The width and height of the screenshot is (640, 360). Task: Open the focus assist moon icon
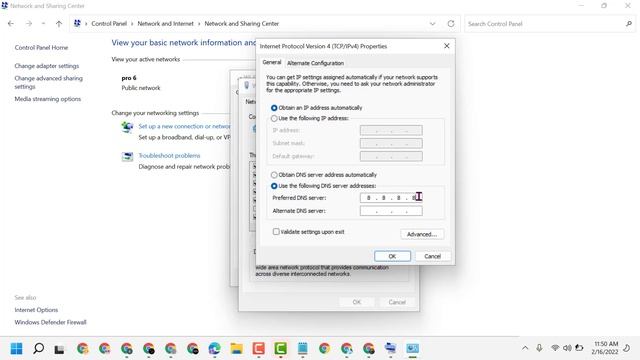(x=627, y=348)
